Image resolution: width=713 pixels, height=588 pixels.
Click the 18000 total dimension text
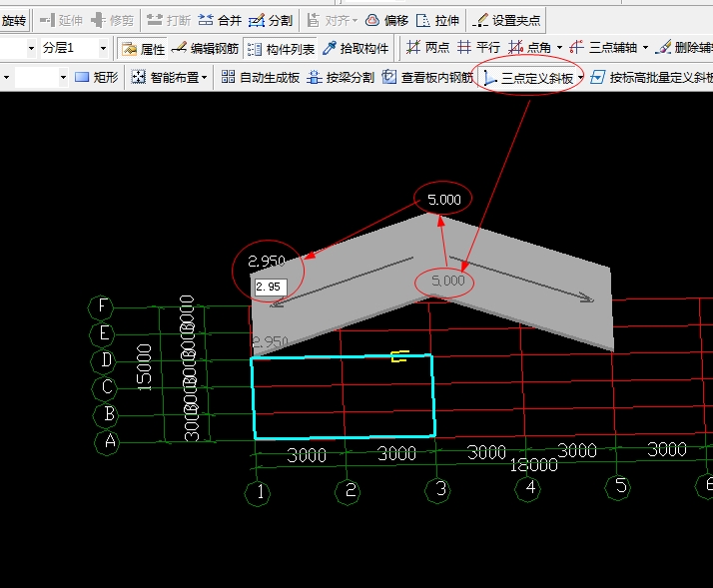coord(533,465)
